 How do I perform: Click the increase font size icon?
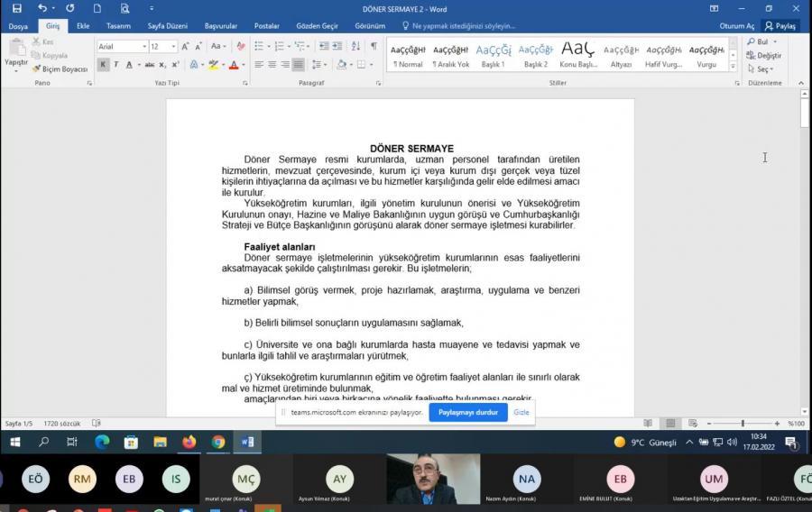pos(185,46)
